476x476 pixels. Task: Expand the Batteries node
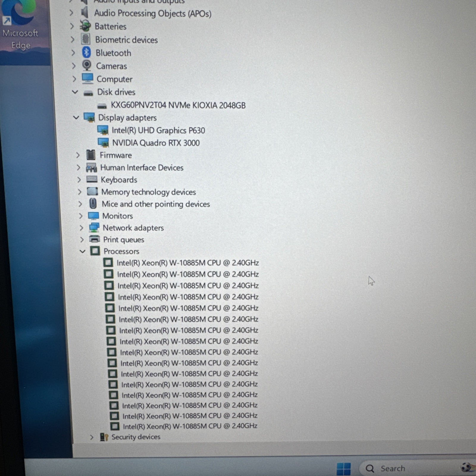tap(72, 26)
